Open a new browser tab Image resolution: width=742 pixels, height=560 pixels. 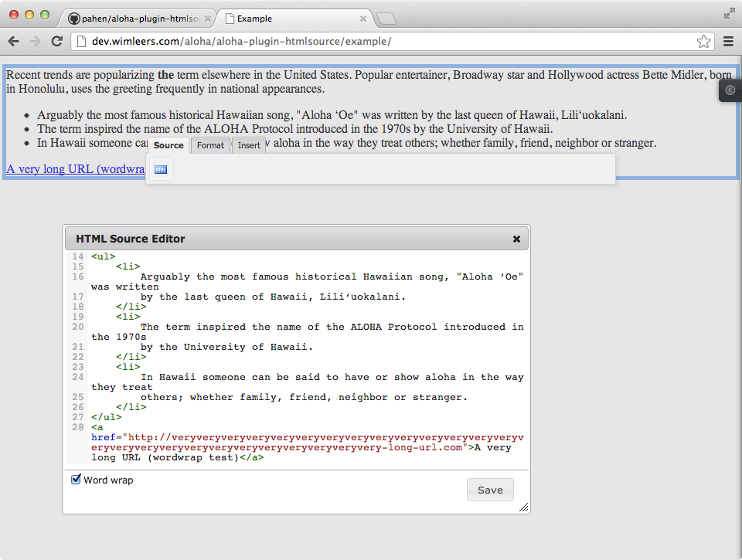(386, 19)
